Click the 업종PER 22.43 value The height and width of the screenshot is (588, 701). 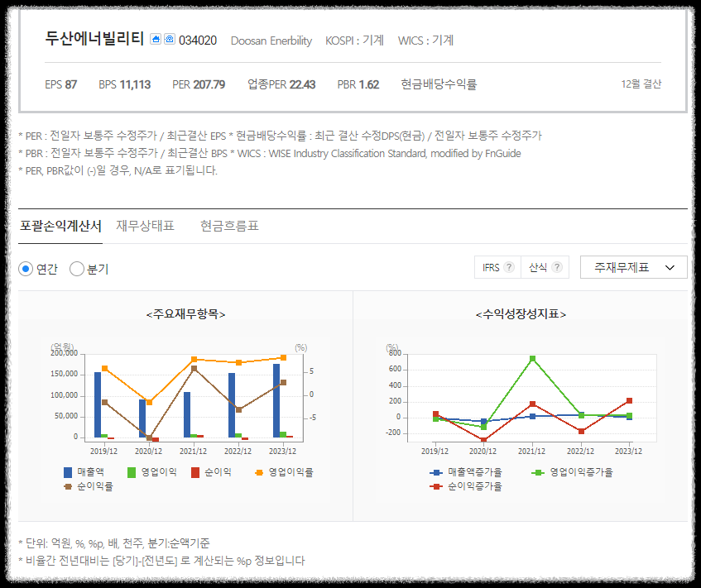281,84
